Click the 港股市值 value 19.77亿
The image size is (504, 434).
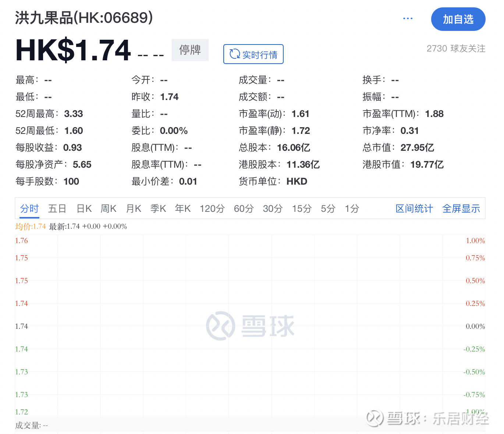(427, 165)
